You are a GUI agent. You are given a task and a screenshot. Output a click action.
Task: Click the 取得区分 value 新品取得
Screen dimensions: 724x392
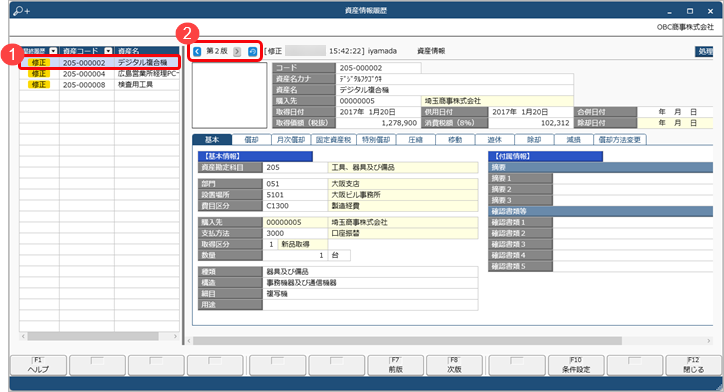point(303,244)
